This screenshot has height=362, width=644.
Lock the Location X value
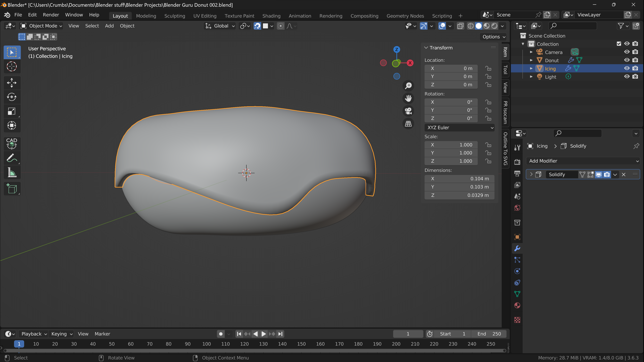click(488, 68)
